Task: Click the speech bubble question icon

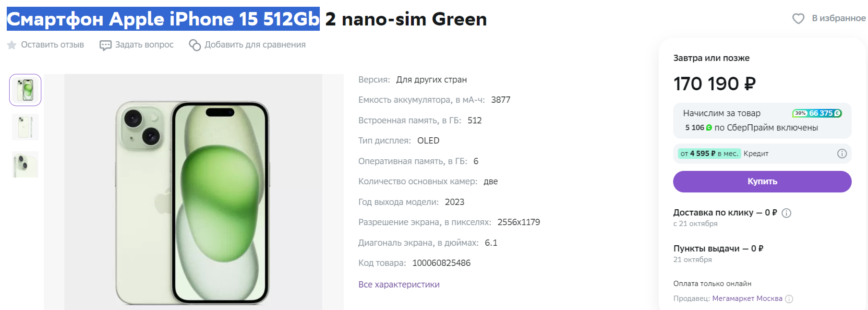Action: tap(105, 45)
